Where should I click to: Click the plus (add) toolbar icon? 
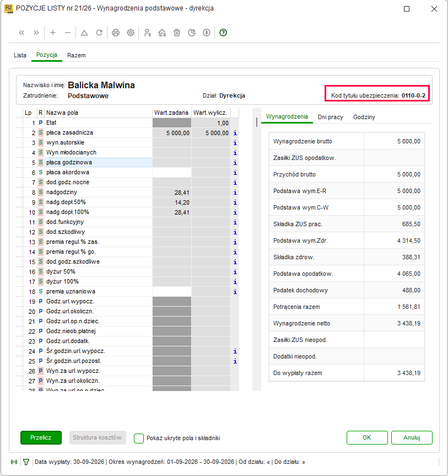coord(53,33)
